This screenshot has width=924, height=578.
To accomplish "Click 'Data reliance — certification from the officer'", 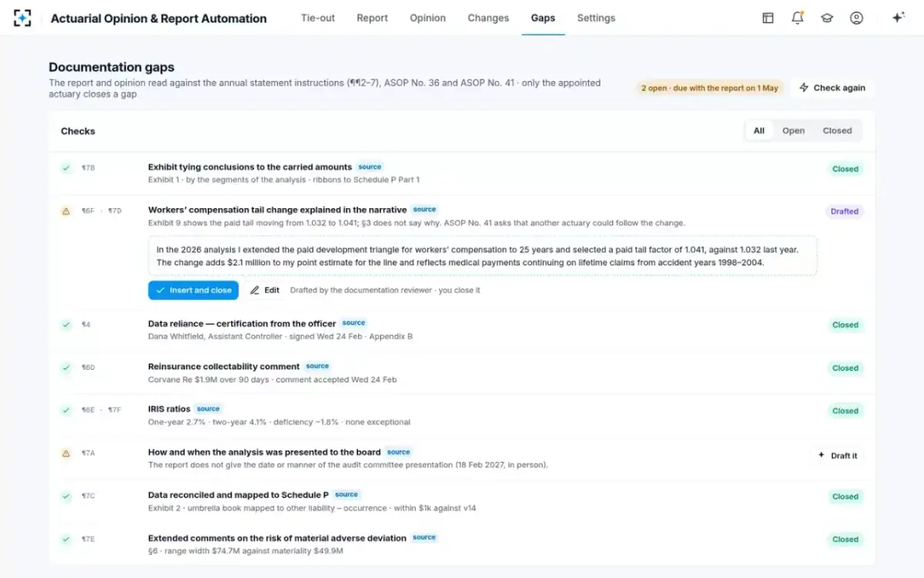I will [242, 324].
